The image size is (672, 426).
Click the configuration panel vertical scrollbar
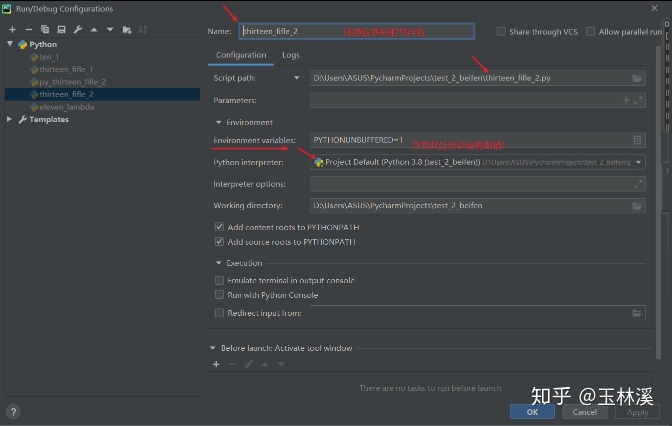tap(658, 201)
